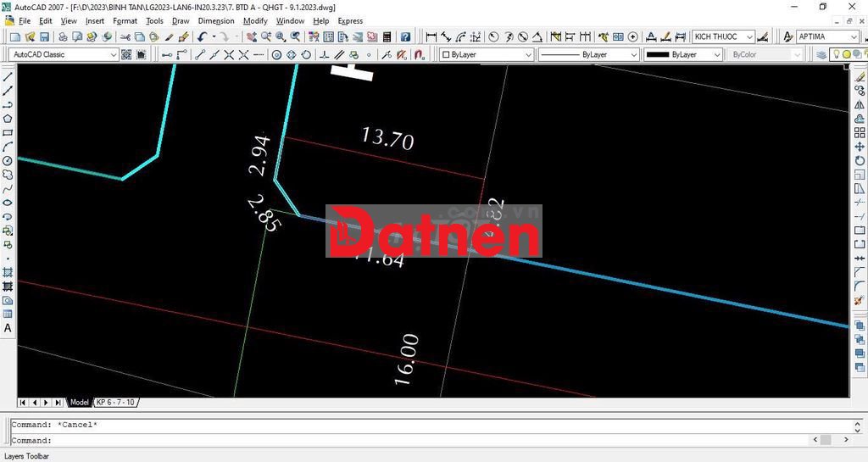Select the Line tool in Draw toolbar
Screen dimensions: 868x462
(x=8, y=76)
